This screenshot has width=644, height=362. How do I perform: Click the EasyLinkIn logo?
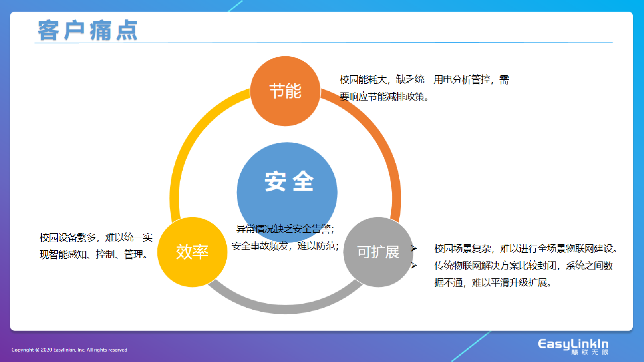point(573,346)
